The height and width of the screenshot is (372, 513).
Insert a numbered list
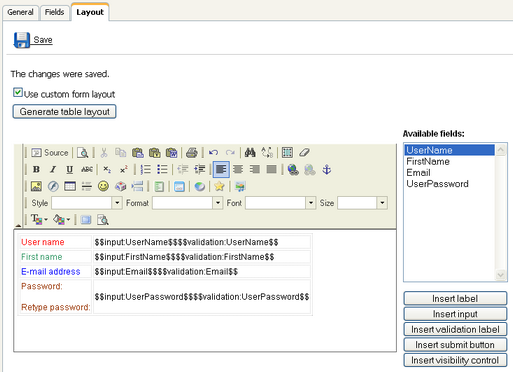145,169
